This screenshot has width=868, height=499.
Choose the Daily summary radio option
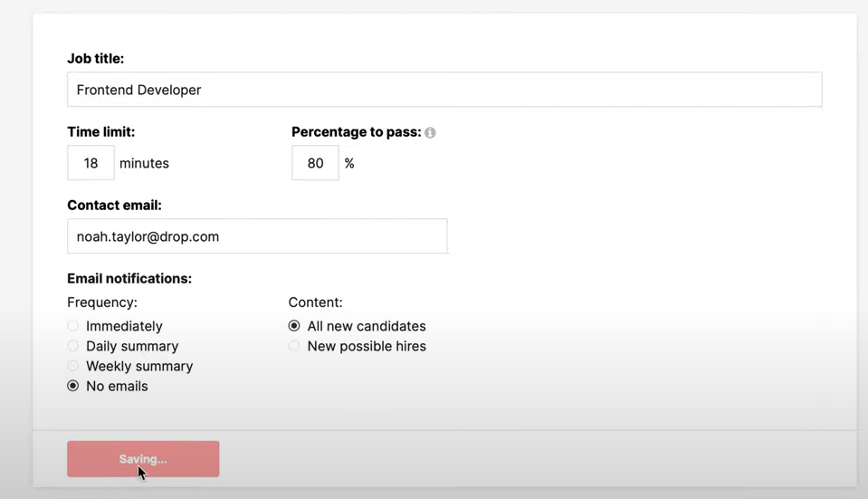pos(73,346)
